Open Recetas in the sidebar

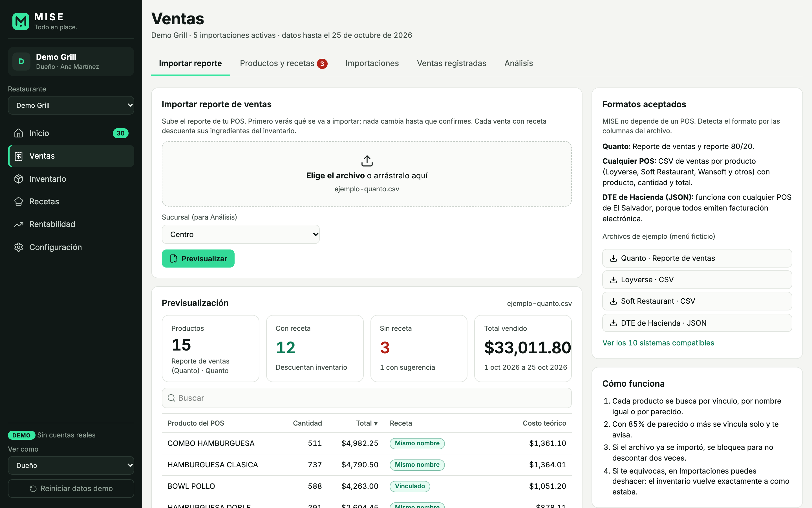click(x=71, y=202)
